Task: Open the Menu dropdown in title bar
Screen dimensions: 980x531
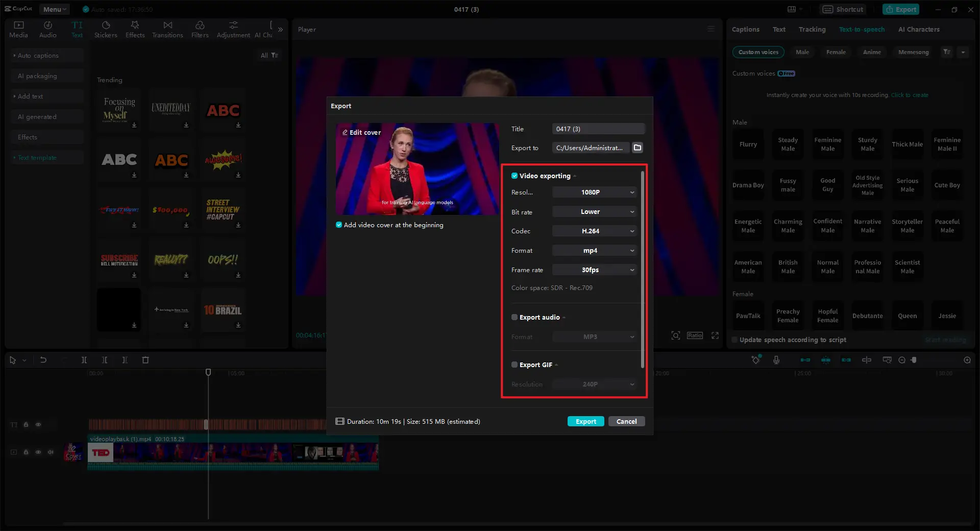Action: click(x=55, y=9)
